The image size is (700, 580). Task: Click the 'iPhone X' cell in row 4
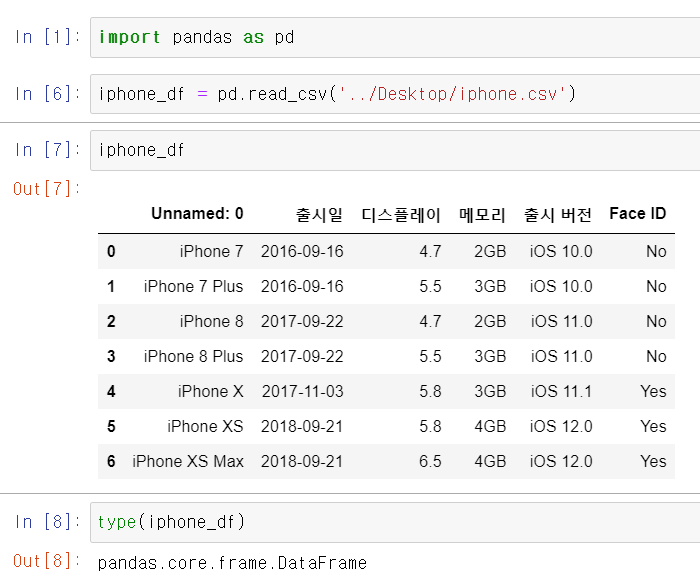tap(211, 392)
